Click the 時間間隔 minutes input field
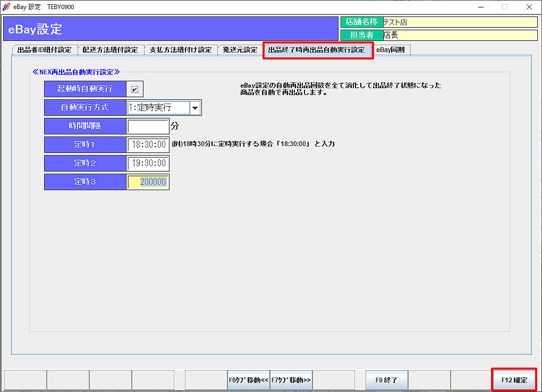542x392 pixels. click(x=148, y=126)
